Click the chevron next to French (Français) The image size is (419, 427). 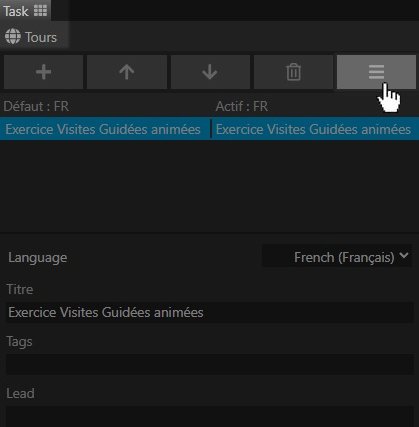click(x=404, y=256)
